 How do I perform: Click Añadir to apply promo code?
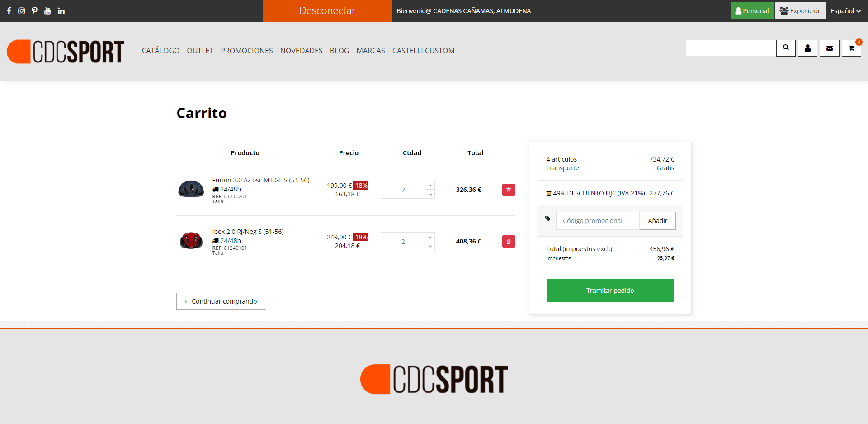coord(658,221)
